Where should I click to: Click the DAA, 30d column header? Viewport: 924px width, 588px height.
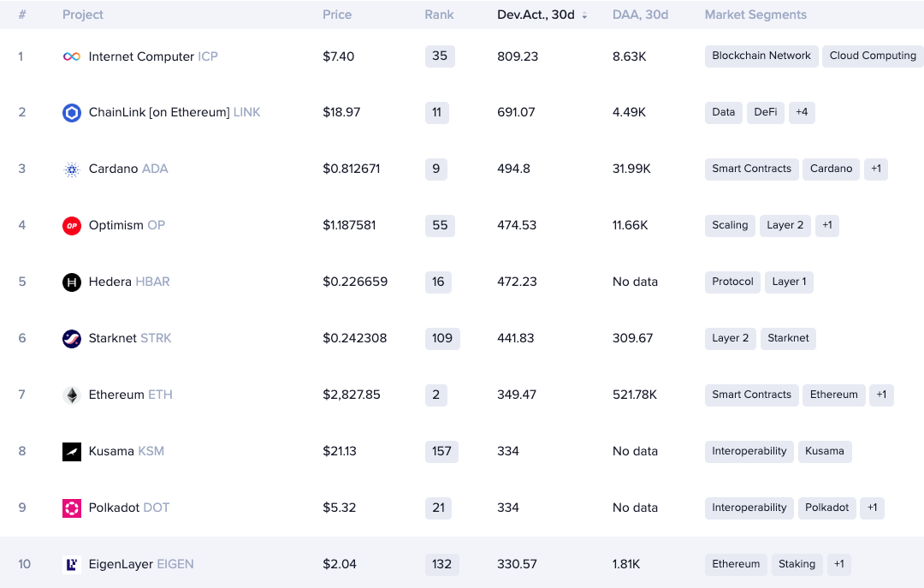click(x=640, y=15)
